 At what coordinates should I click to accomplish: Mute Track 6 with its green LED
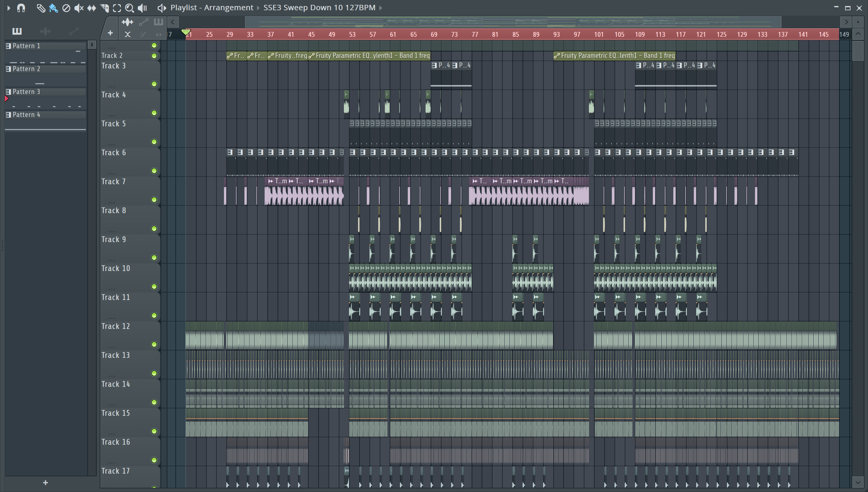click(x=154, y=171)
